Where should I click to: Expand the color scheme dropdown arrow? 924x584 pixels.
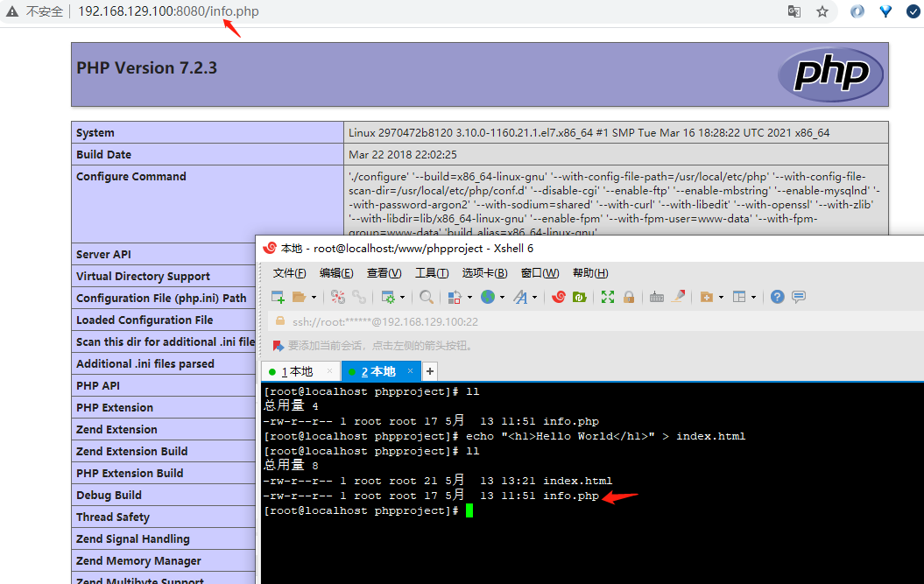469,297
